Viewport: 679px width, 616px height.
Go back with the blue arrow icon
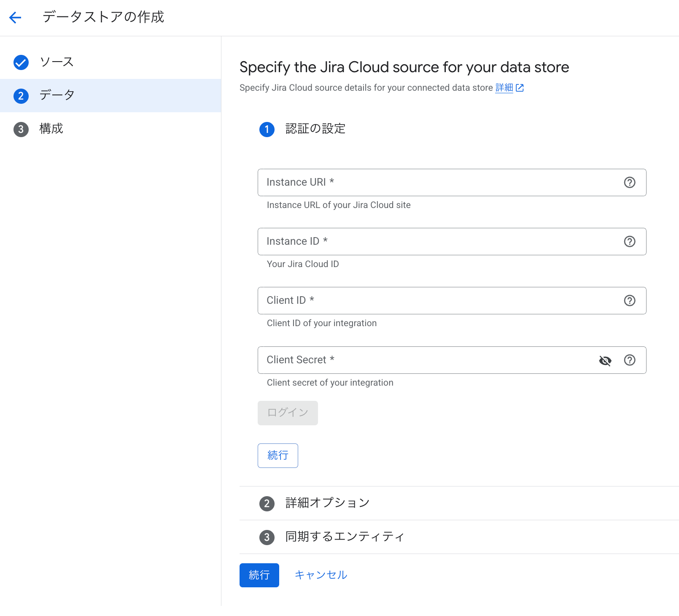15,17
